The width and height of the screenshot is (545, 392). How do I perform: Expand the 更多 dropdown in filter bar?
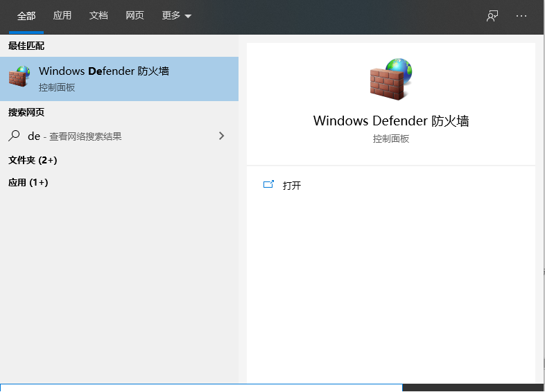coord(176,16)
